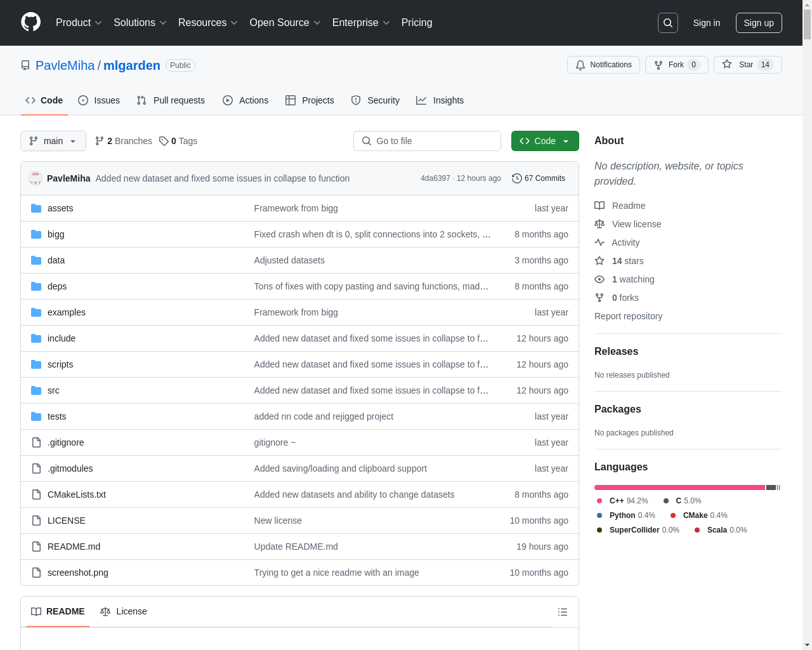Open the .gitmodules file
812x650 pixels.
click(x=70, y=468)
